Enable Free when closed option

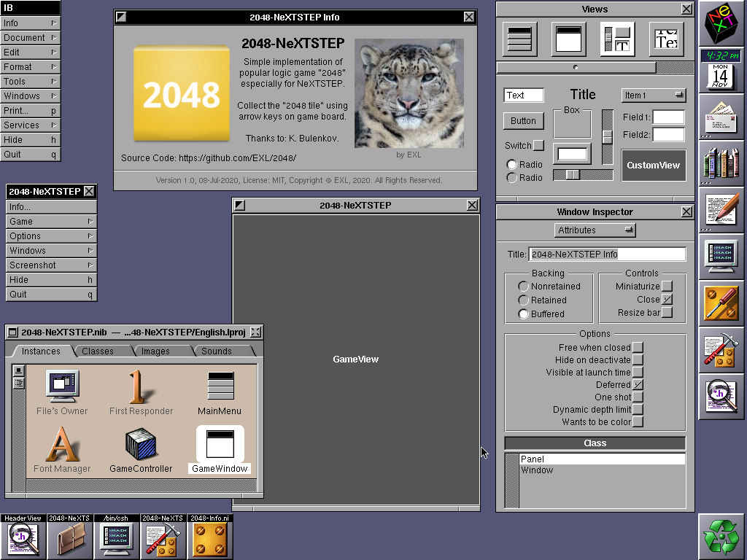[x=638, y=348]
